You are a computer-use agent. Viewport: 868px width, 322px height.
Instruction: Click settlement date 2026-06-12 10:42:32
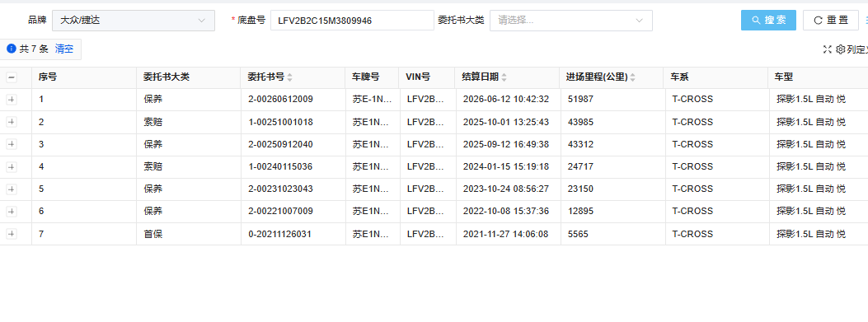click(506, 100)
